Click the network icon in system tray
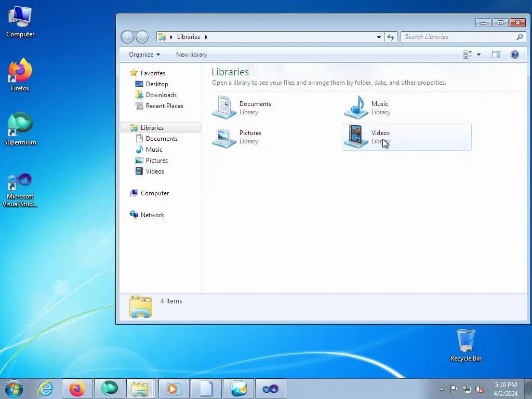Viewport: 532px width, 399px height. pos(467,389)
